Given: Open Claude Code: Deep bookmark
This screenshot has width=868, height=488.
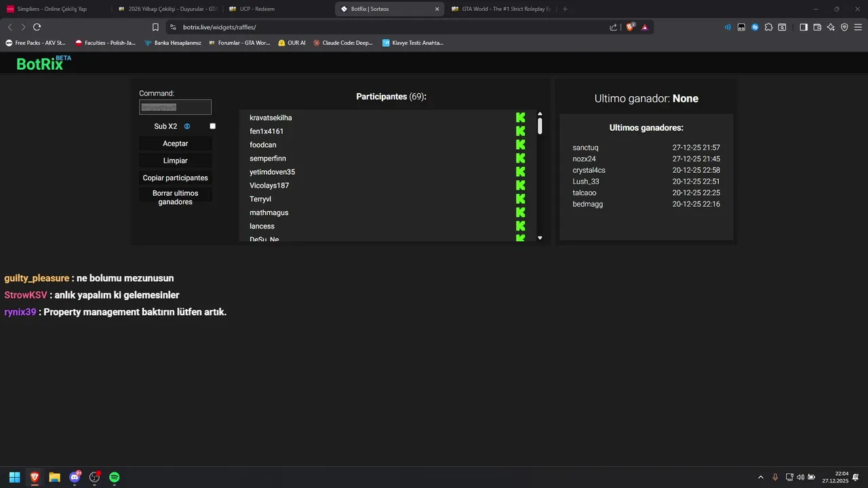Looking at the screenshot, I should 343,43.
